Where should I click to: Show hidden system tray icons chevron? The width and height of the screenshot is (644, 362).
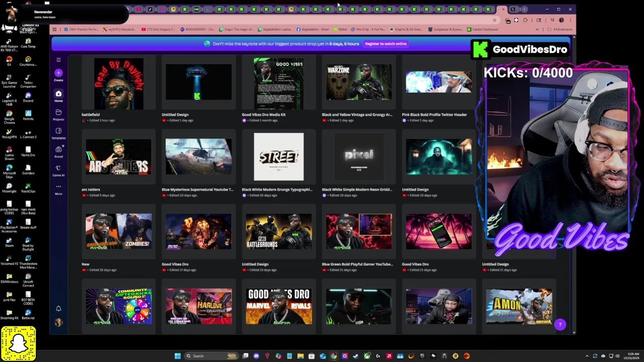[588, 356]
